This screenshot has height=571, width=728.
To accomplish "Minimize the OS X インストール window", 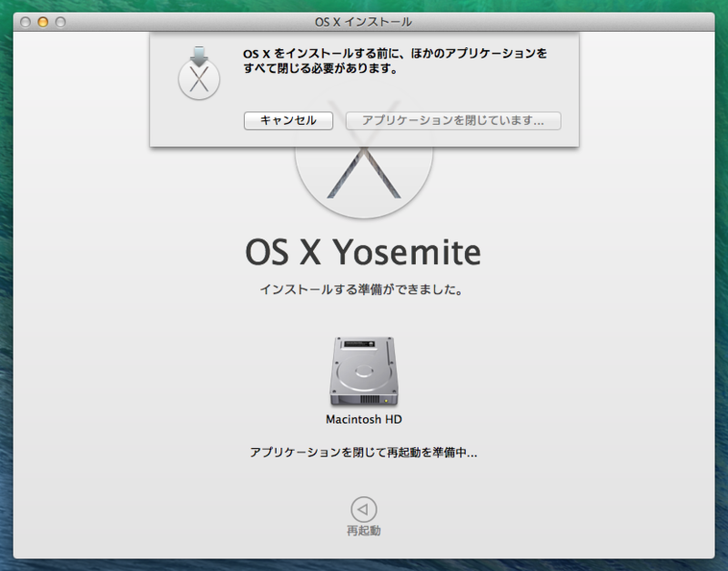I will point(43,22).
